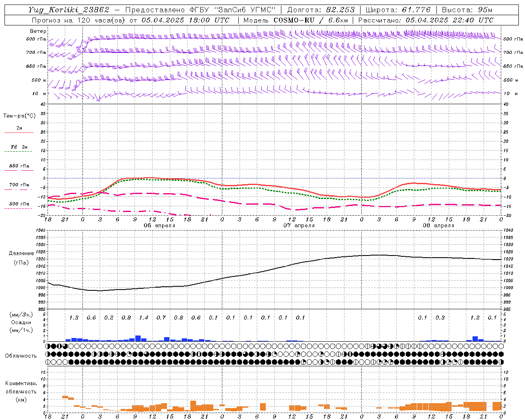525x420 pixels.
Task: Click the '2м' temperature legend entry
Action: point(19,128)
